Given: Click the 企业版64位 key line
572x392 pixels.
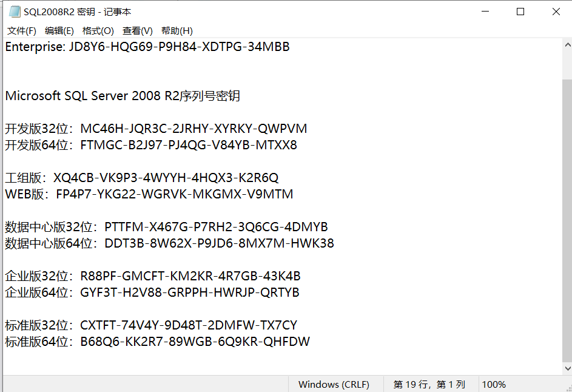Looking at the screenshot, I should [152, 292].
